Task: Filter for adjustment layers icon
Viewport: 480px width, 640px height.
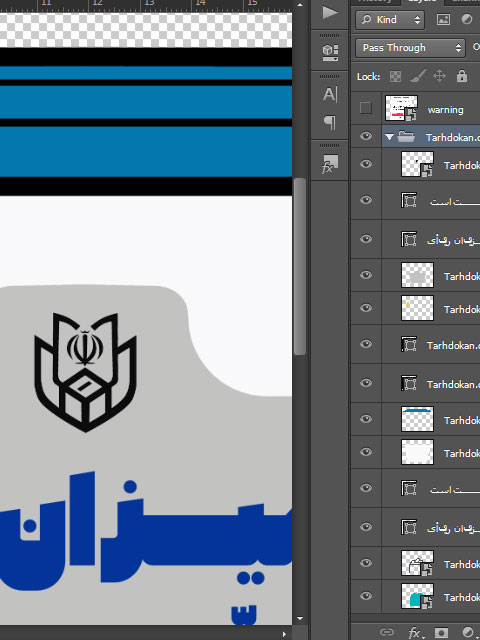Action: pos(467,20)
